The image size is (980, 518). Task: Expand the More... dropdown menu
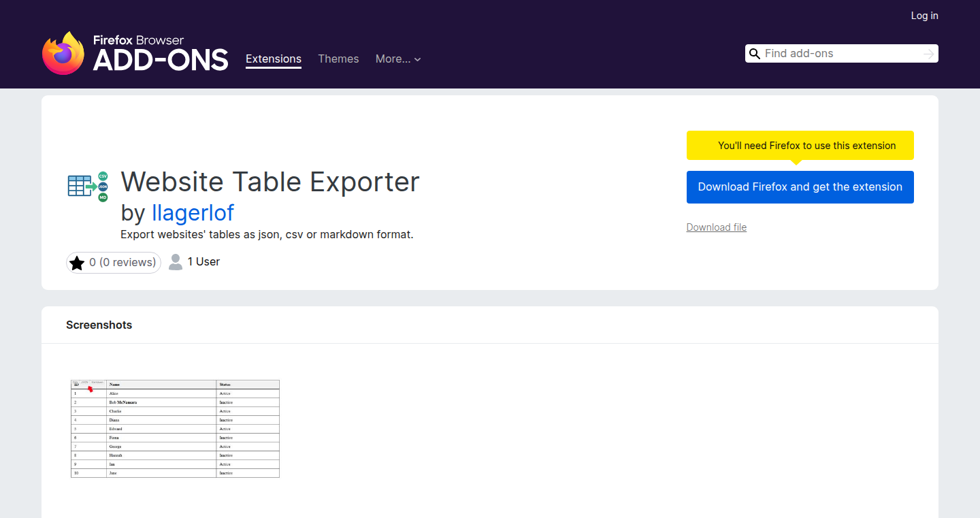click(398, 59)
